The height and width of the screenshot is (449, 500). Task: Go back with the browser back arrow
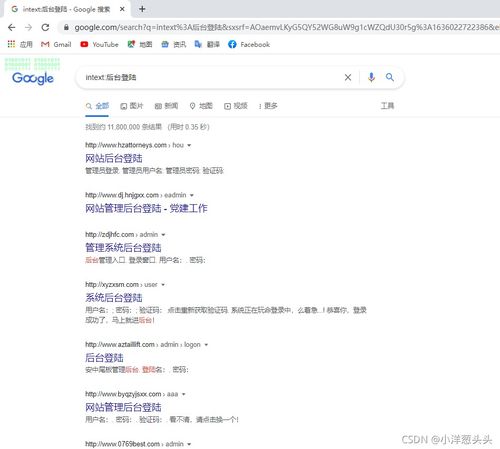point(12,27)
